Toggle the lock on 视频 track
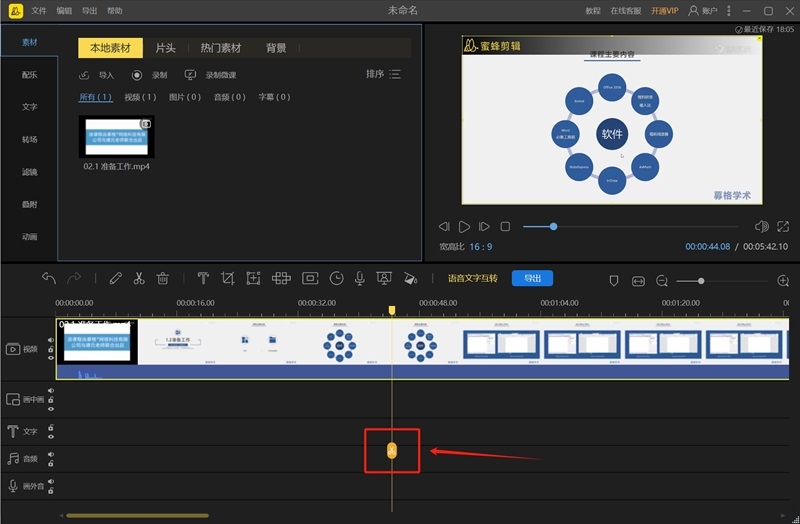The image size is (800, 524). coord(51,349)
